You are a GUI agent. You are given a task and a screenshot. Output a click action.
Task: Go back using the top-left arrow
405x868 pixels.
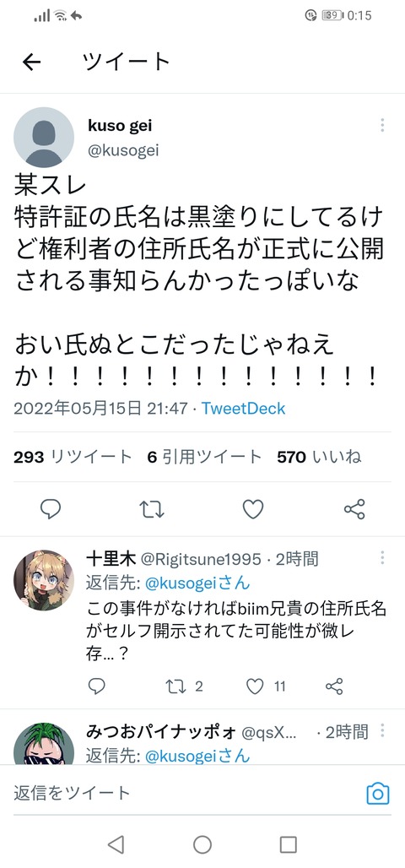click(x=31, y=62)
